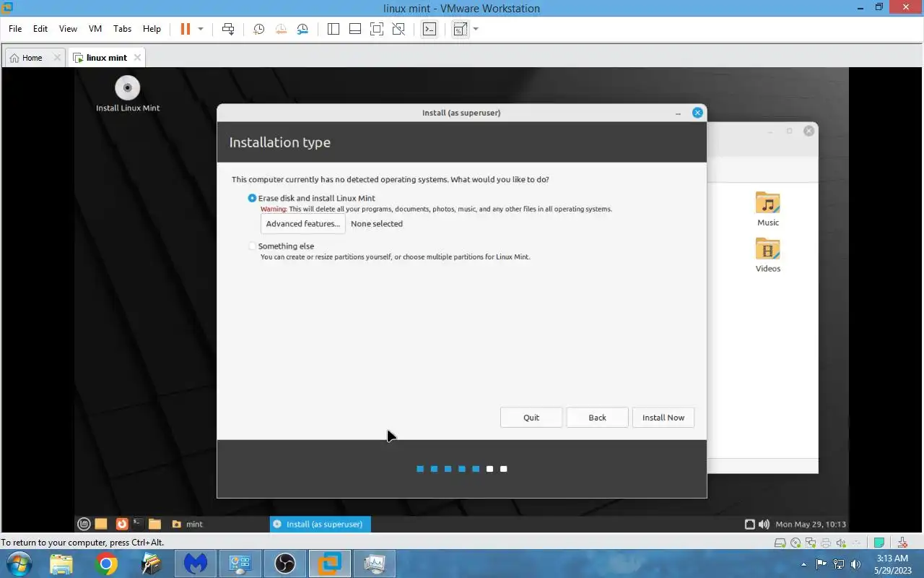Viewport: 924px width, 578px height.
Task: Click the VMware network adapter status icon
Action: [811, 543]
